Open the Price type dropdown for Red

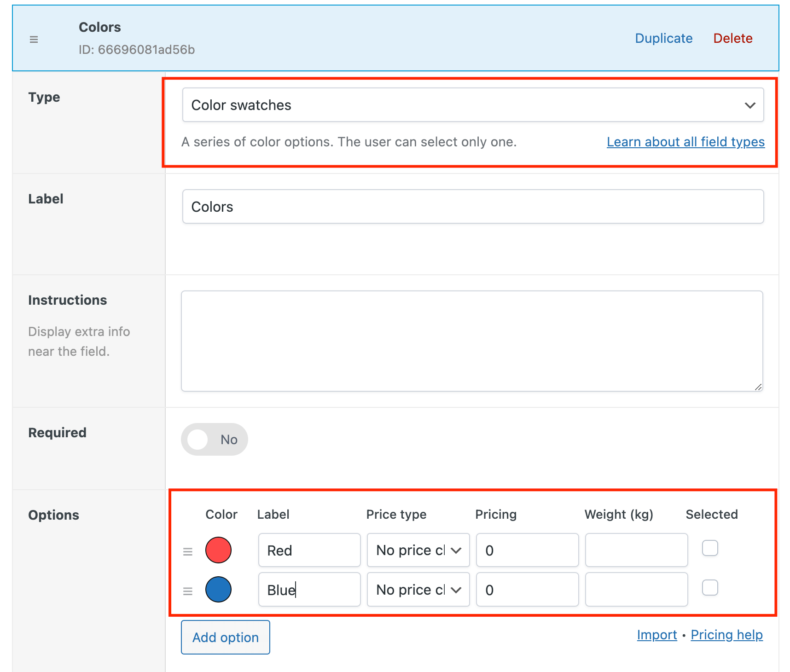(x=418, y=550)
